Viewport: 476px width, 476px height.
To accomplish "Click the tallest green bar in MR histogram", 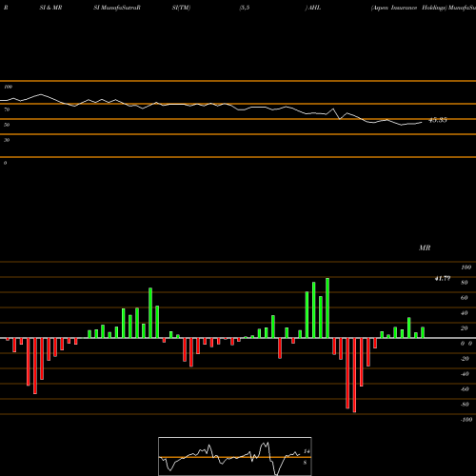I will (327, 307).
